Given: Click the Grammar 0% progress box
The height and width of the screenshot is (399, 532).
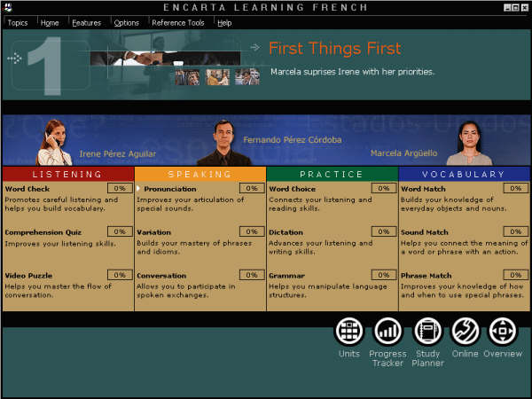Looking at the screenshot, I should tap(384, 275).
